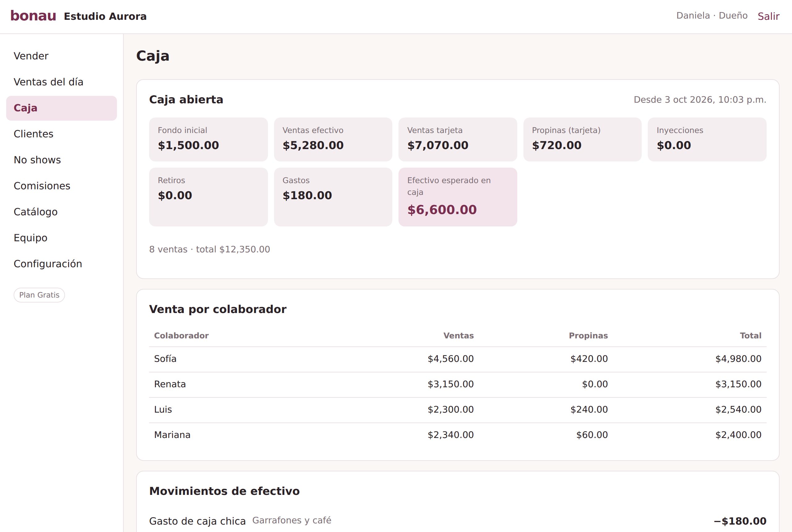The width and height of the screenshot is (792, 532).
Task: Open Clientes in the sidebar
Action: (62, 134)
